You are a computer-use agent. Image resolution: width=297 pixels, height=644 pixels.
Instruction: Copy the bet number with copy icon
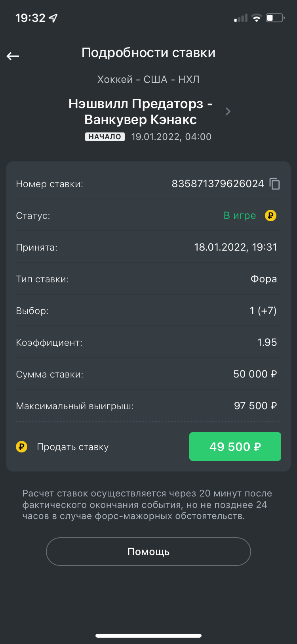point(274,184)
